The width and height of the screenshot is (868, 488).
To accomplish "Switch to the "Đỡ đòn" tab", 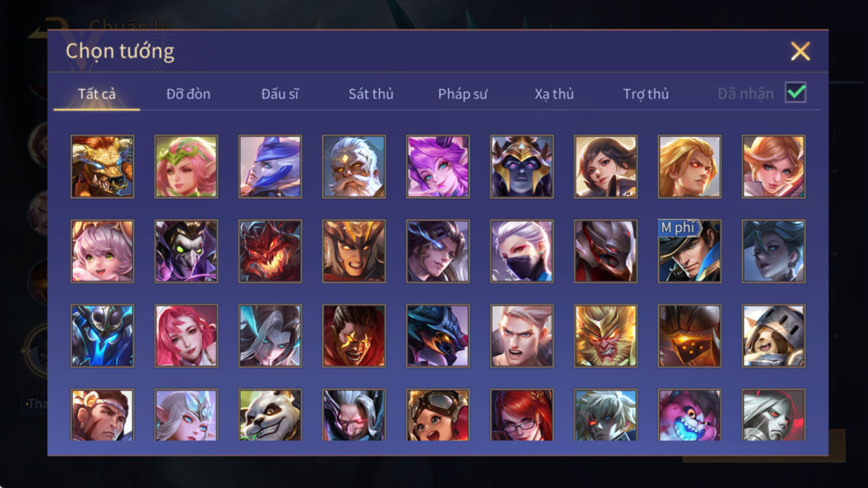I will pos(188,94).
